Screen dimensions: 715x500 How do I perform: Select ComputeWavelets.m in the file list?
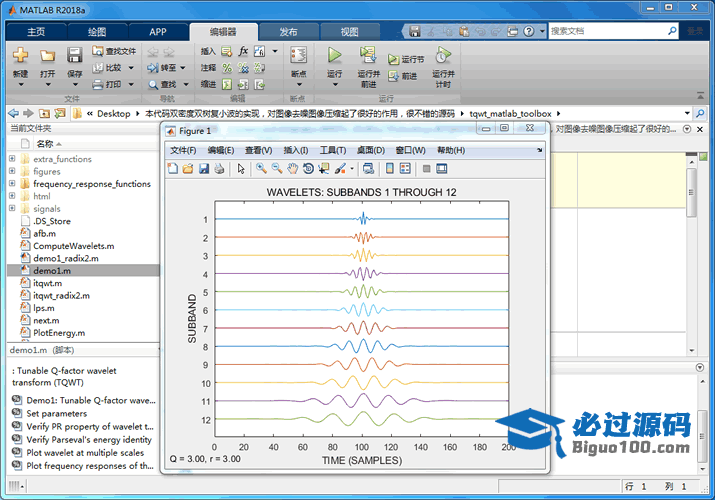pyautogui.click(x=73, y=246)
